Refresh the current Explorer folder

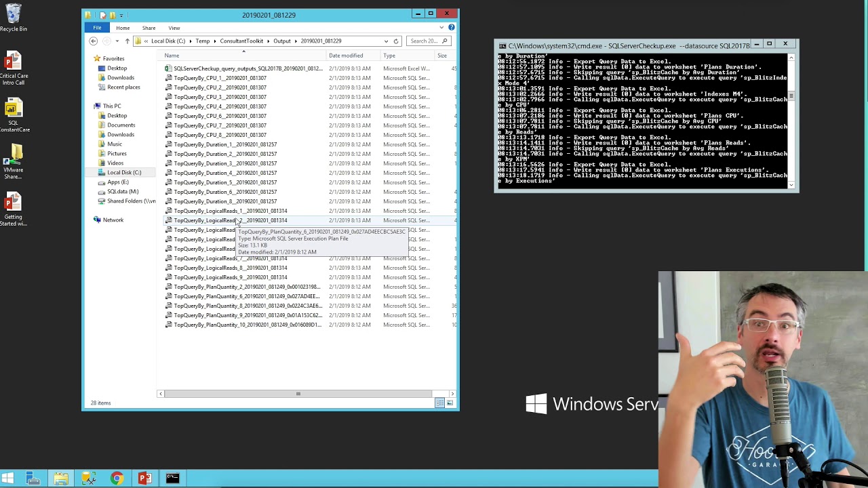click(396, 41)
